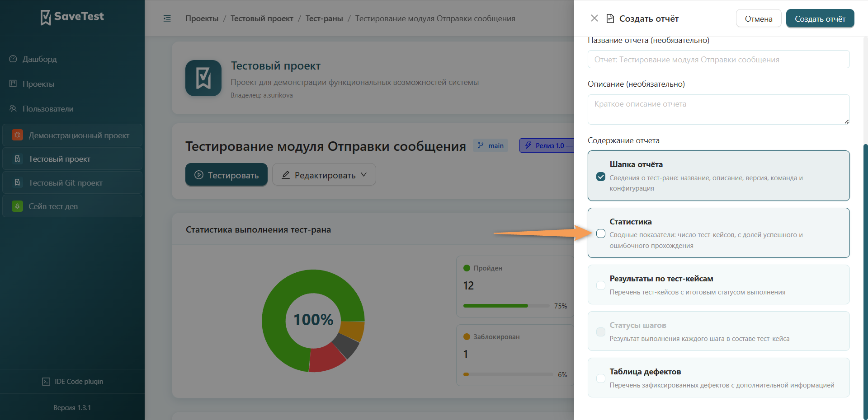Viewport: 868px width, 420px height.
Task: Click the play icon in Тестировать
Action: [x=198, y=175]
